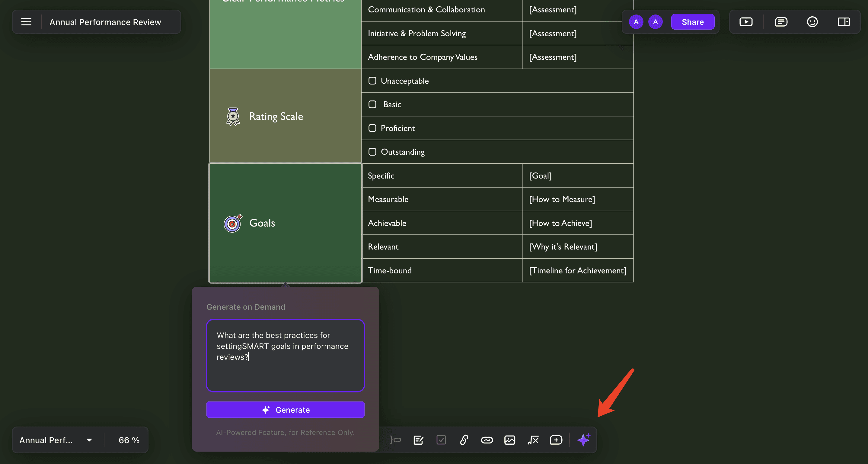
Task: Click the Rating Scale medal icon
Action: 233,116
